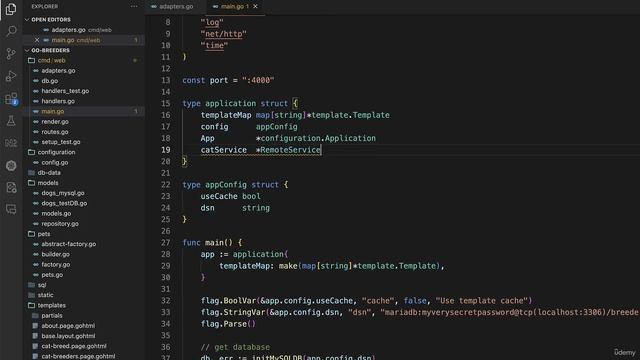Open abstract-factory.go file
Viewport: 640px width, 360px height.
pos(69,244)
